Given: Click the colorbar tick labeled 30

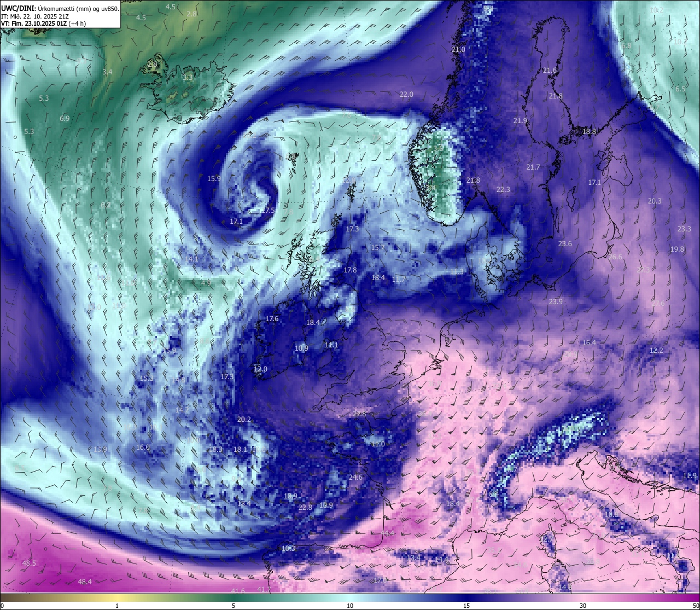Looking at the screenshot, I should (584, 606).
